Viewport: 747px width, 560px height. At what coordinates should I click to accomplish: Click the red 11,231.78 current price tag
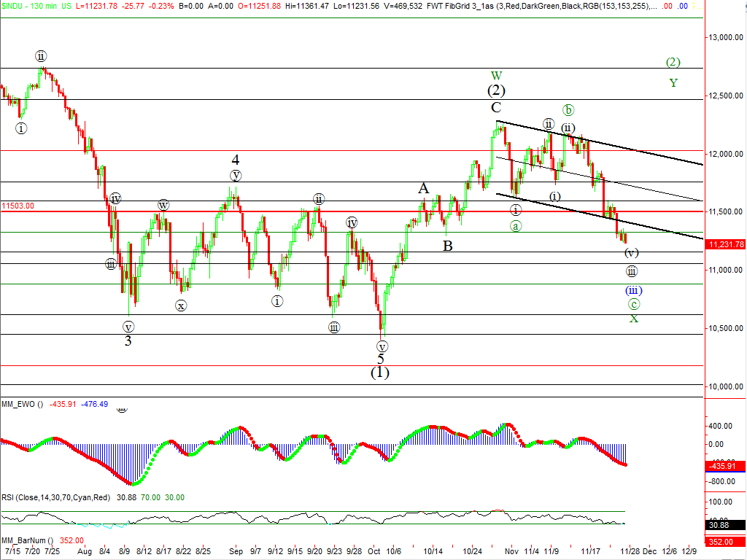coord(726,245)
